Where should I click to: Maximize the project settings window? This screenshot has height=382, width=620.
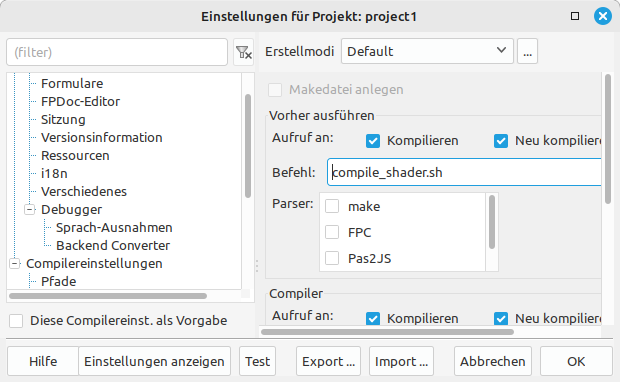pos(575,16)
